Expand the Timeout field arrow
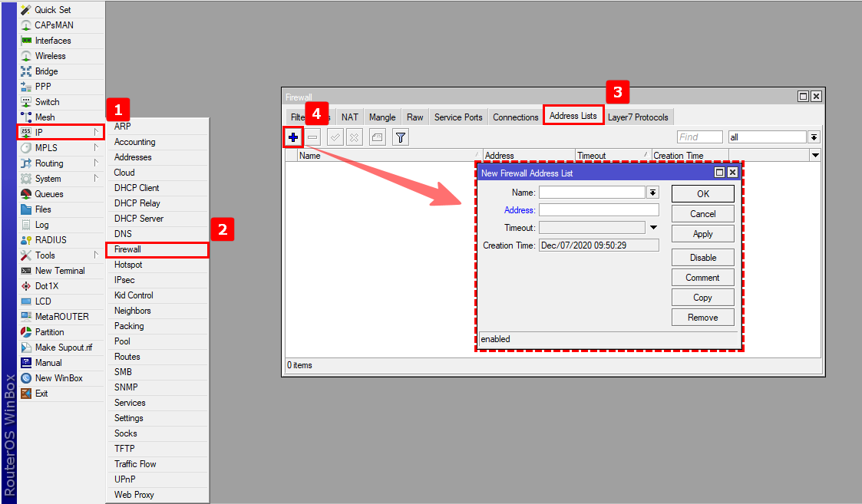The height and width of the screenshot is (504, 862). 654,228
